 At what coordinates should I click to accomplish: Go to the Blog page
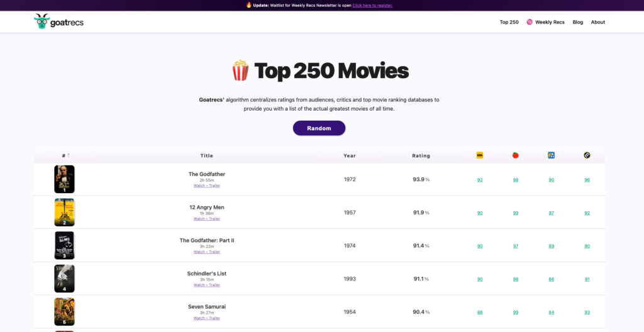click(x=577, y=22)
